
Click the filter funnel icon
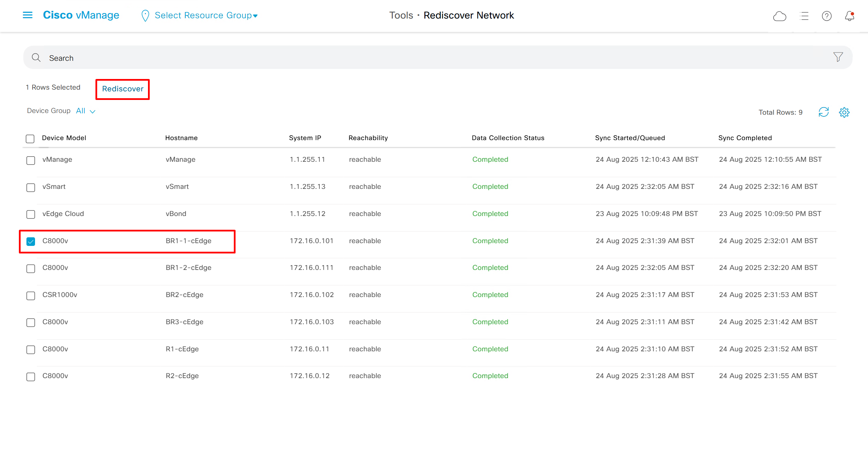point(838,57)
